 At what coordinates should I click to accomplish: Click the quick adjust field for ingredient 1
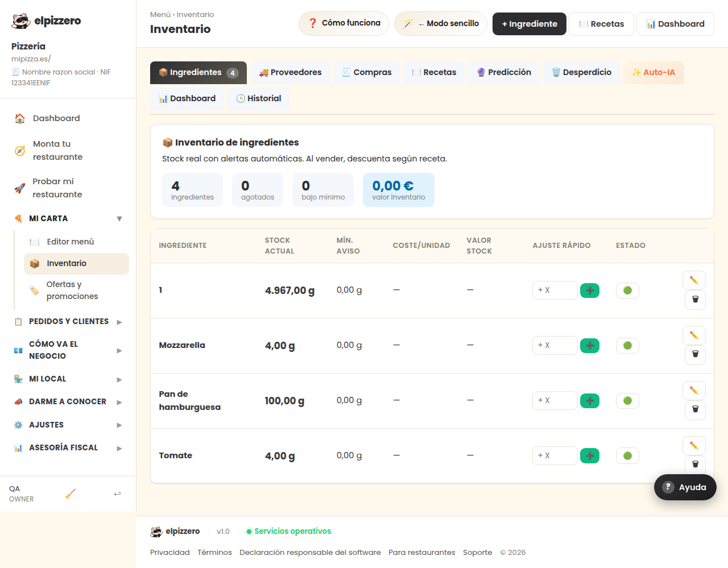(x=555, y=291)
